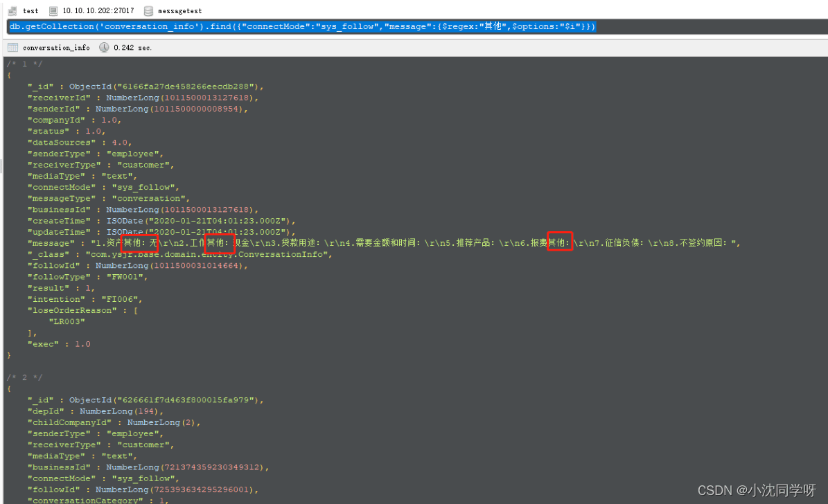This screenshot has width=828, height=504.
Task: Click the 'test' connection label
Action: click(30, 10)
